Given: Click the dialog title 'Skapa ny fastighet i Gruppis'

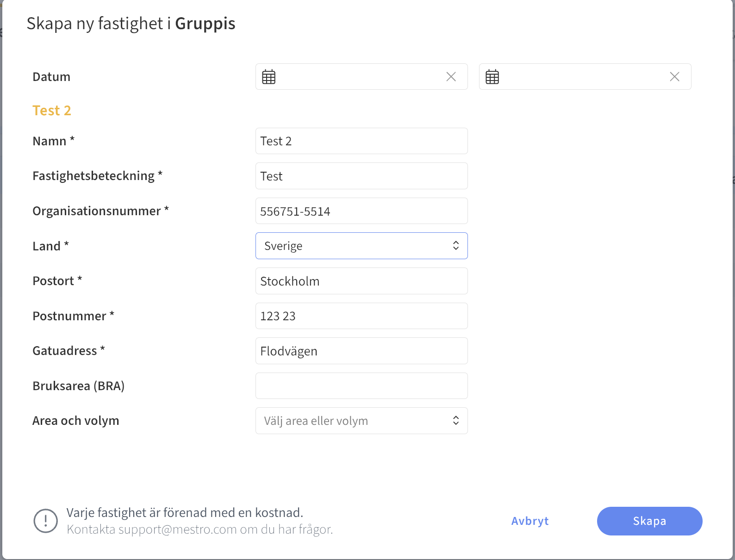Looking at the screenshot, I should pos(131,24).
